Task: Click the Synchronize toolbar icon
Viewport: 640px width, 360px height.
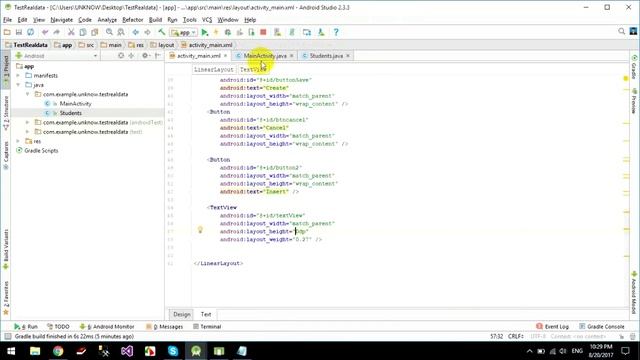Action: [31, 32]
